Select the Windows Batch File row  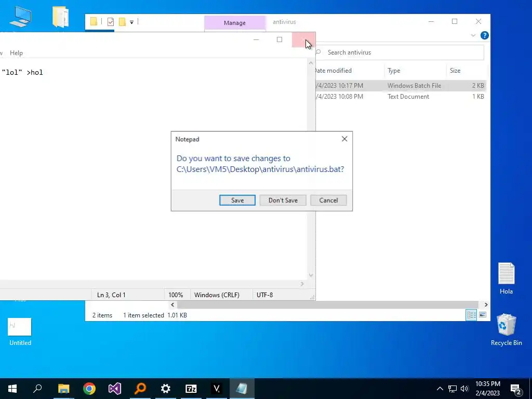point(401,86)
